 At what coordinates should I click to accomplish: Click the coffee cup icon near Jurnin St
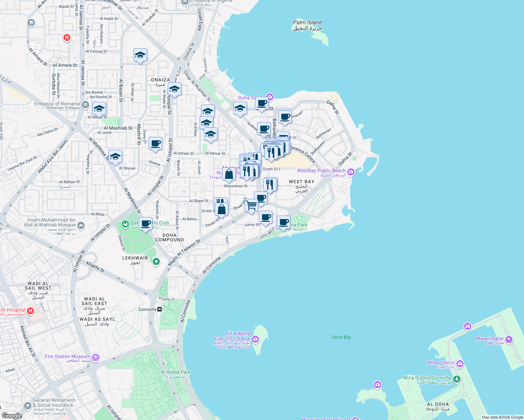coord(266,217)
